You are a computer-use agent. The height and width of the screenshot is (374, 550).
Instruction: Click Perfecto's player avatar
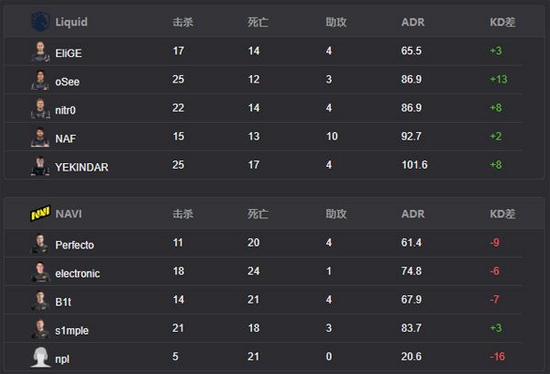click(x=40, y=243)
